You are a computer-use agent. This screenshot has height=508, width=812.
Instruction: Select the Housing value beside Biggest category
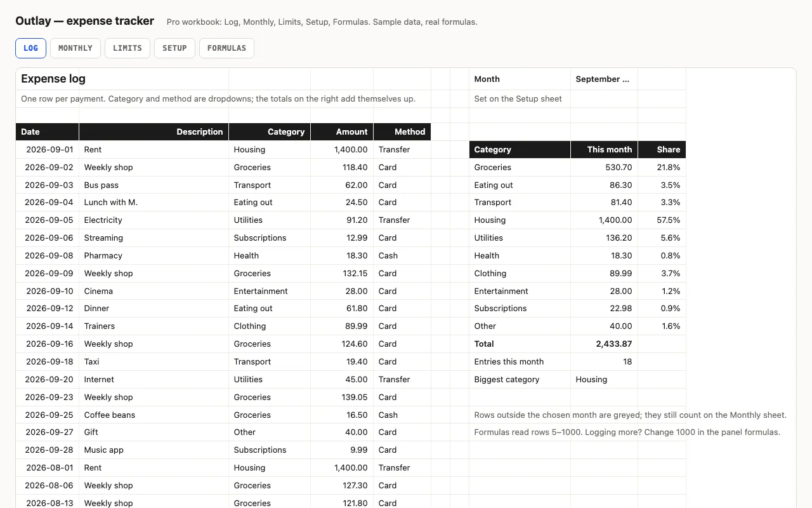coord(605,380)
